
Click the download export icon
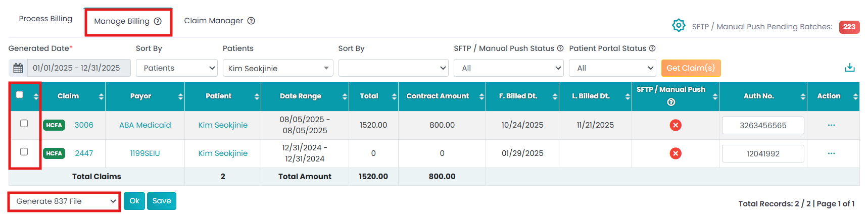[x=850, y=68]
